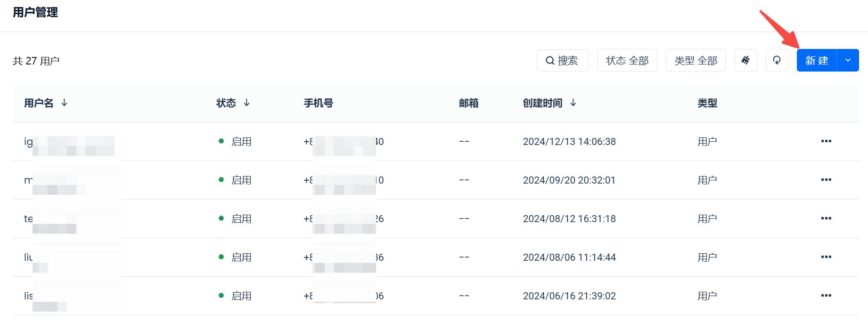Open more actions for the first user row
Image resolution: width=868 pixels, height=329 pixels.
(826, 141)
